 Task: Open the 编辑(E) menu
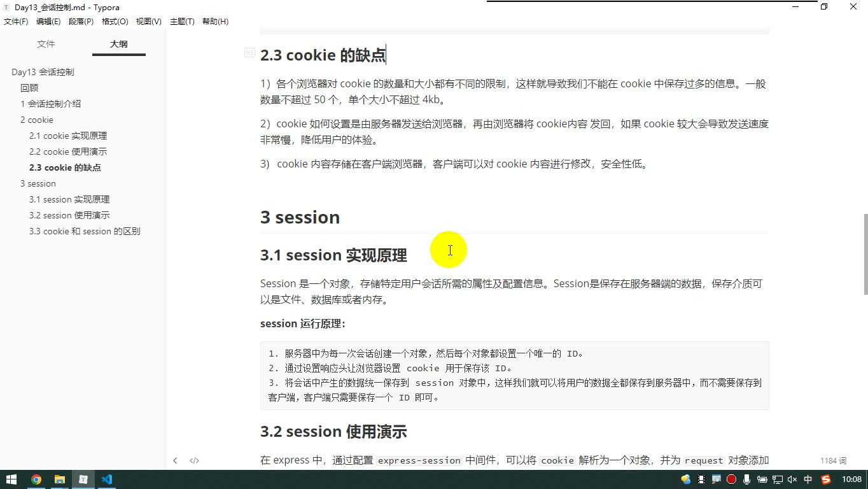click(48, 22)
